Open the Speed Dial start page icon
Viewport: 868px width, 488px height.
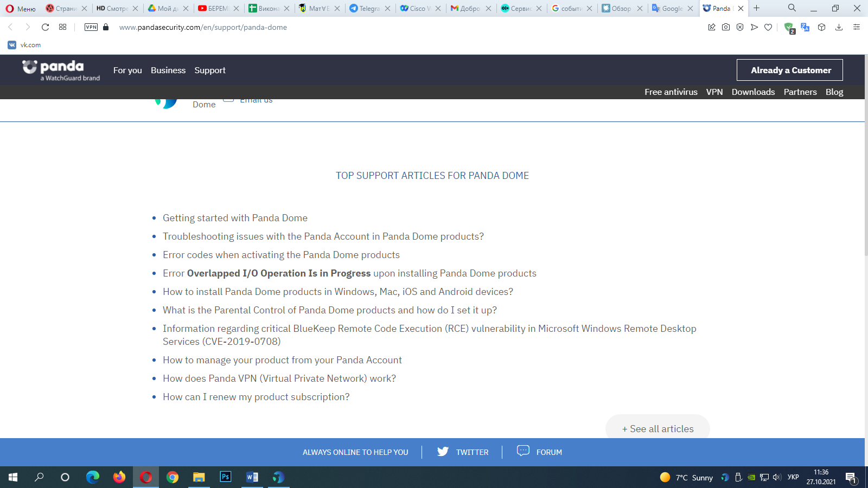pos(63,27)
